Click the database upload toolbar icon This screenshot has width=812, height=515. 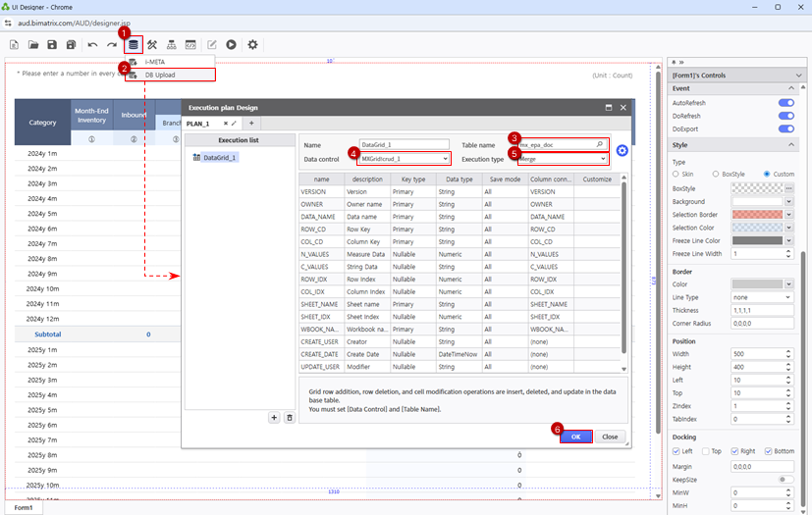134,44
